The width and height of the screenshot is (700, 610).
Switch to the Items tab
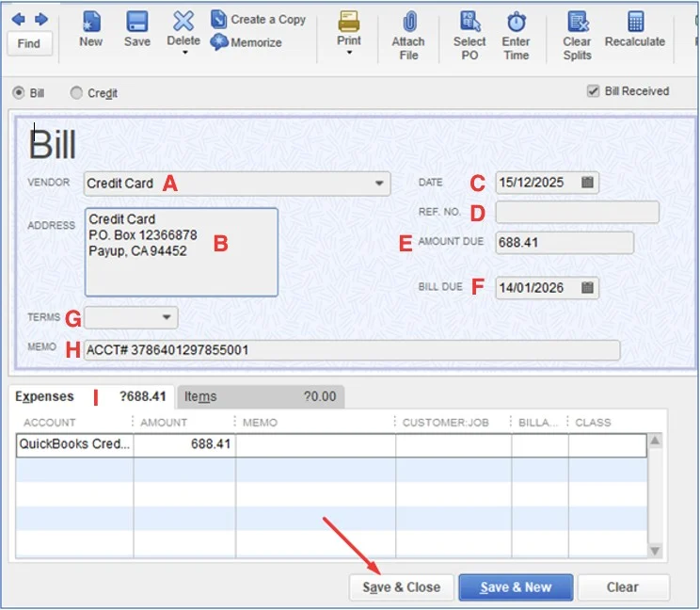click(x=261, y=396)
